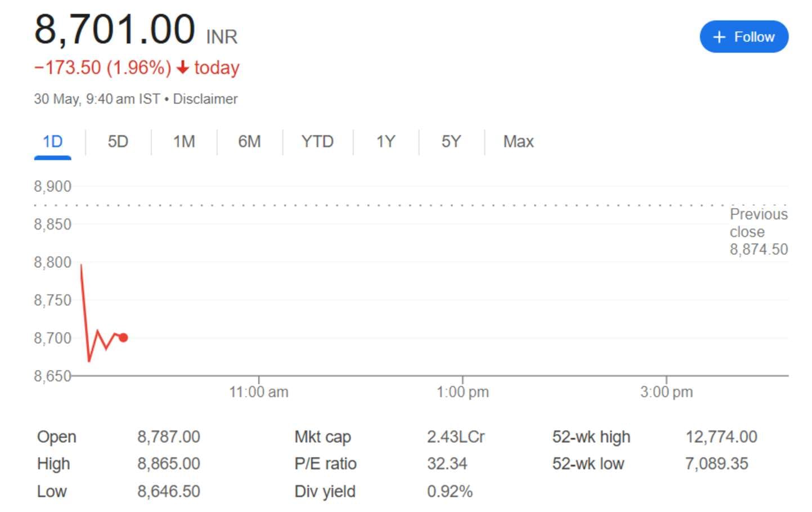812x512 pixels.
Task: Switch to the 1M chart tab
Action: click(x=183, y=142)
